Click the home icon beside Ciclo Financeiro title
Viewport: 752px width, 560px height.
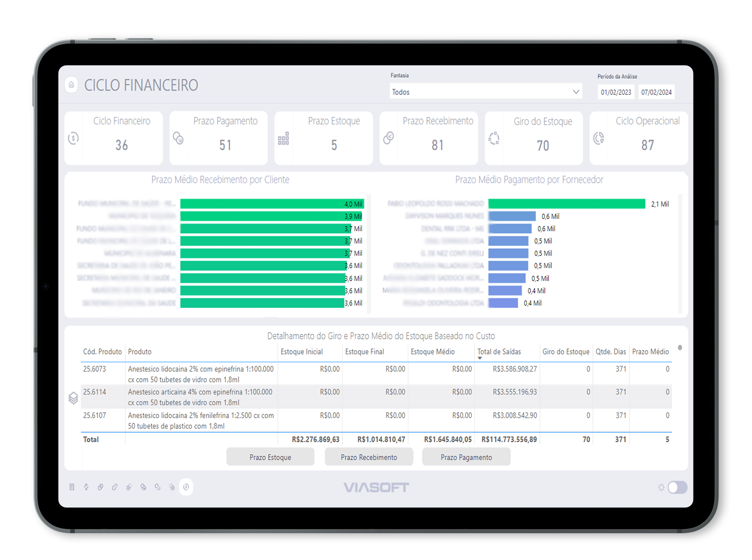tap(71, 85)
